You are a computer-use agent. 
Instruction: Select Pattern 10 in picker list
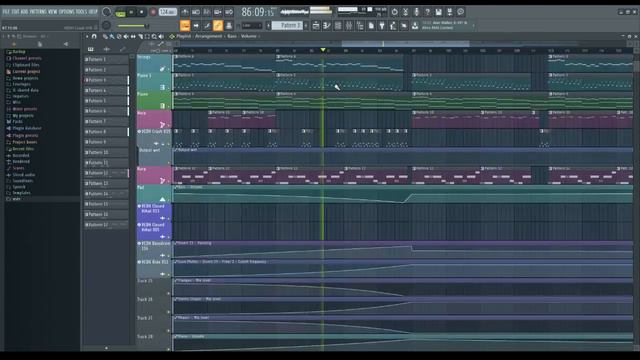[x=106, y=153]
